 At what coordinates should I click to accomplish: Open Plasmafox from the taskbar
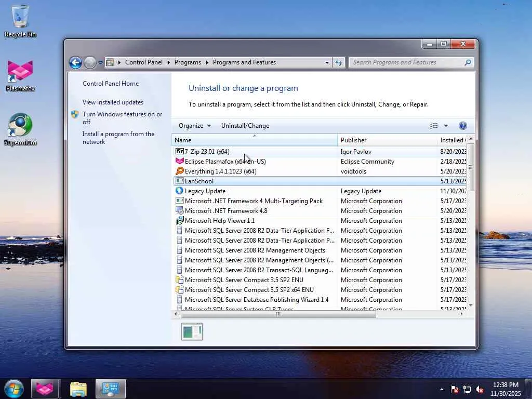[x=45, y=389]
